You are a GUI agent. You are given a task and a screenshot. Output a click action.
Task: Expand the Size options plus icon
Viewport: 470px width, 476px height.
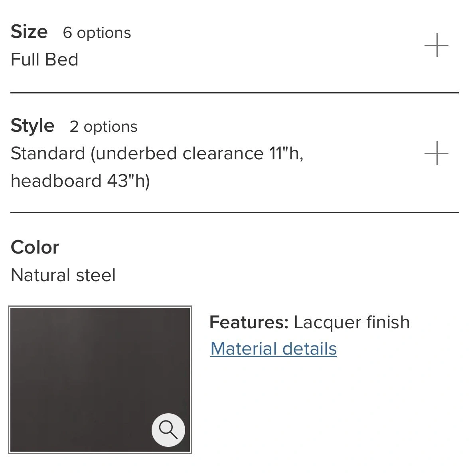click(x=436, y=45)
